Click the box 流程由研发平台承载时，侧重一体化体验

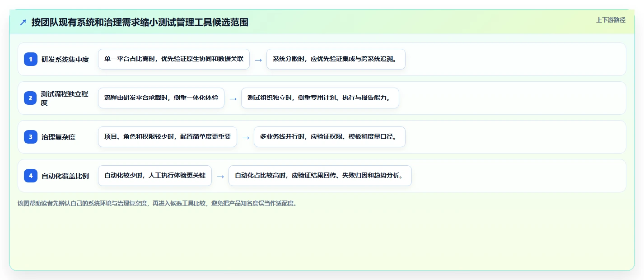click(x=161, y=98)
